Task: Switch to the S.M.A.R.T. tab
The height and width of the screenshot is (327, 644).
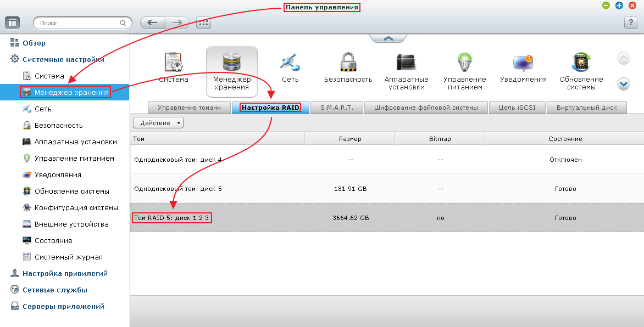Action: coord(337,108)
